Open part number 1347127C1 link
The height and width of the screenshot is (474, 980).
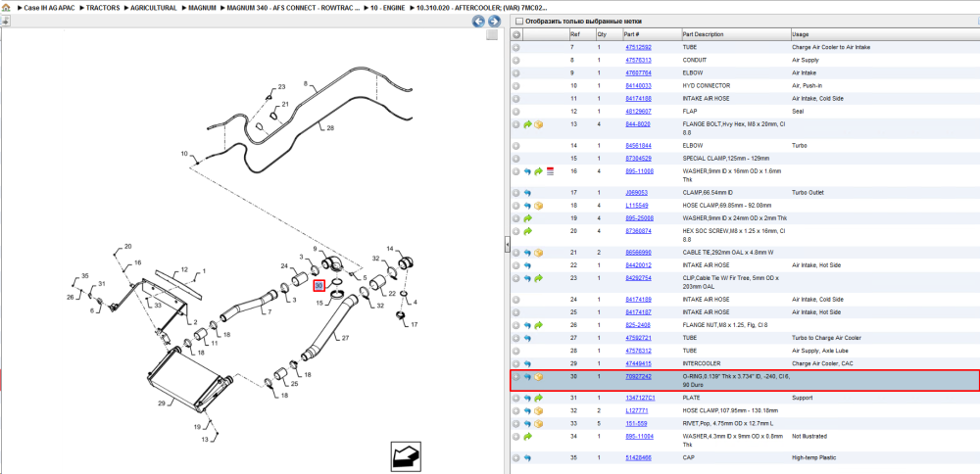pyautogui.click(x=640, y=398)
